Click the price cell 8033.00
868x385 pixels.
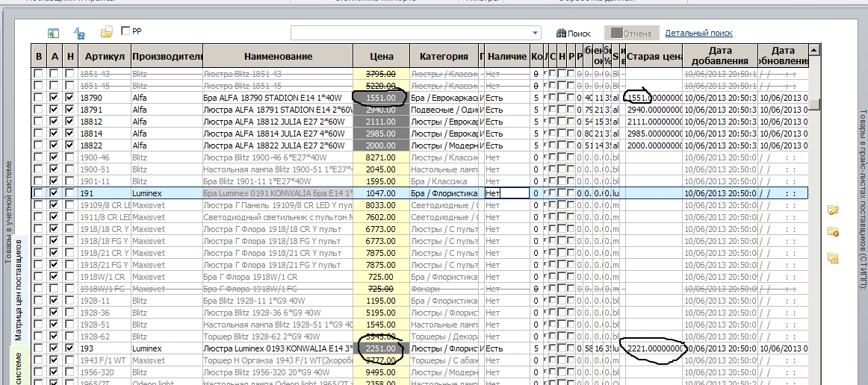pos(382,204)
